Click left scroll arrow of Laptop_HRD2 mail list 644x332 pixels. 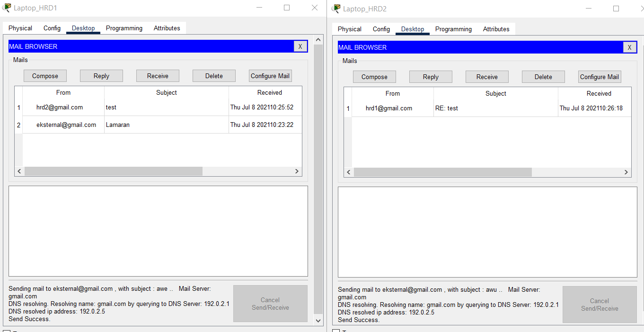349,172
